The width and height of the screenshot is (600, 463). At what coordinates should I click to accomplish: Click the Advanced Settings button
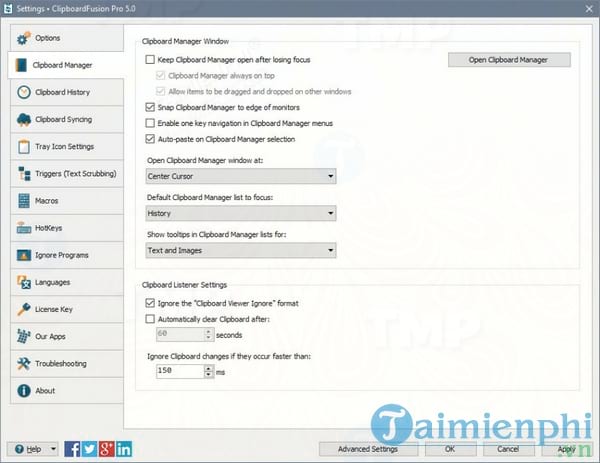point(369,449)
